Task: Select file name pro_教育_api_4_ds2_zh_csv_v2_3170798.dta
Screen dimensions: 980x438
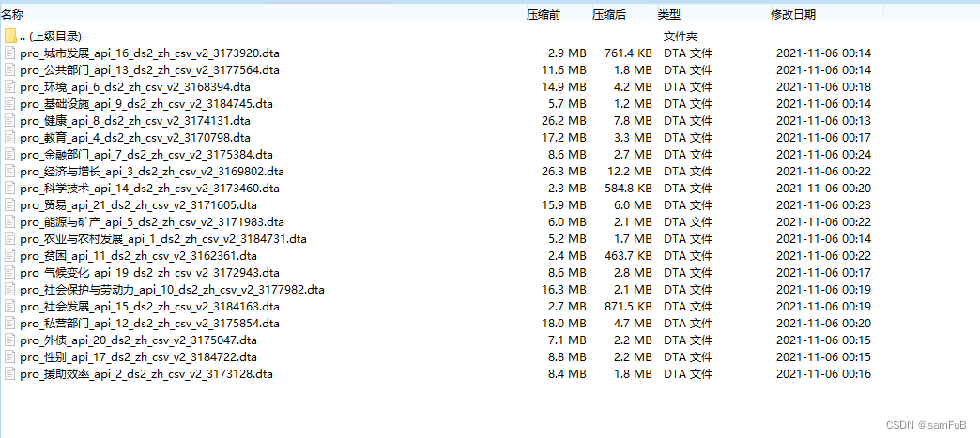Action: [x=137, y=138]
